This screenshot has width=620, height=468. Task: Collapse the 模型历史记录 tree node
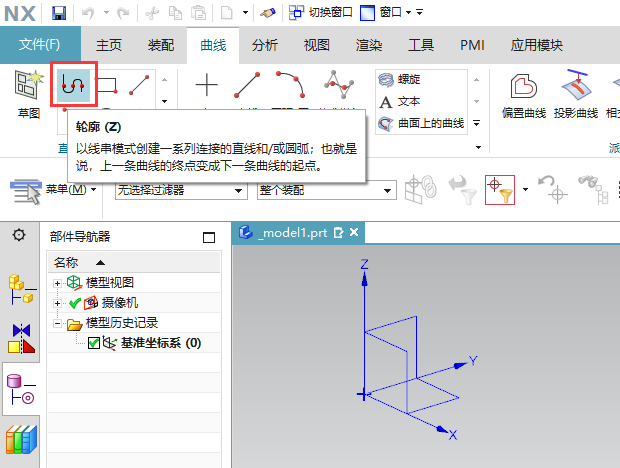click(57, 324)
